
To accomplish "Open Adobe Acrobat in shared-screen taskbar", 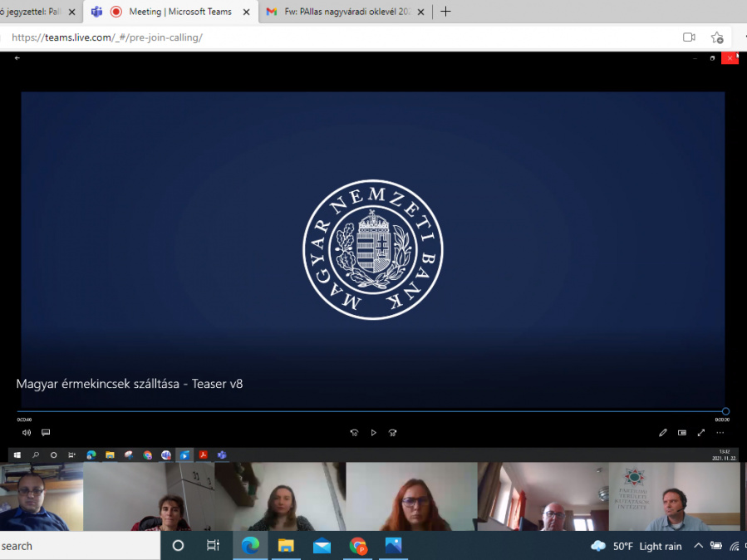I will pyautogui.click(x=203, y=454).
